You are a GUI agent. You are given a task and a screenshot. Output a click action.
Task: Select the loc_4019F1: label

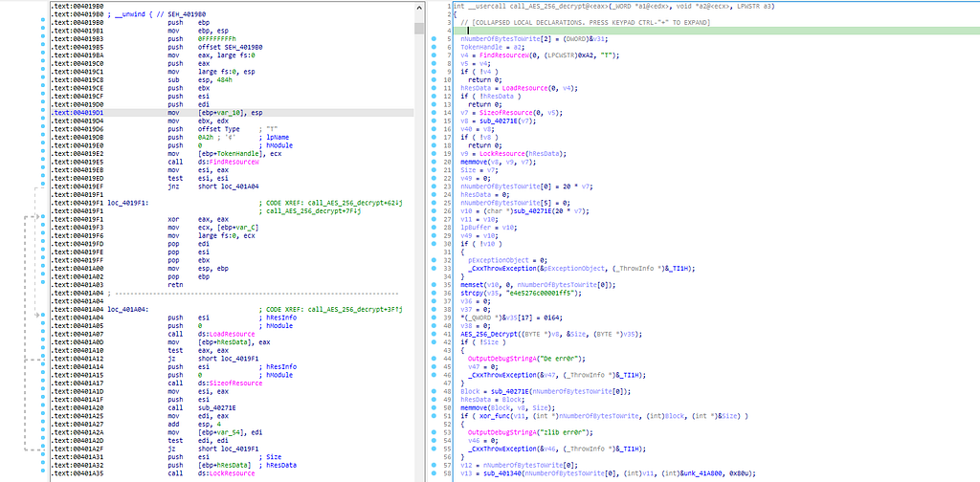tap(127, 202)
